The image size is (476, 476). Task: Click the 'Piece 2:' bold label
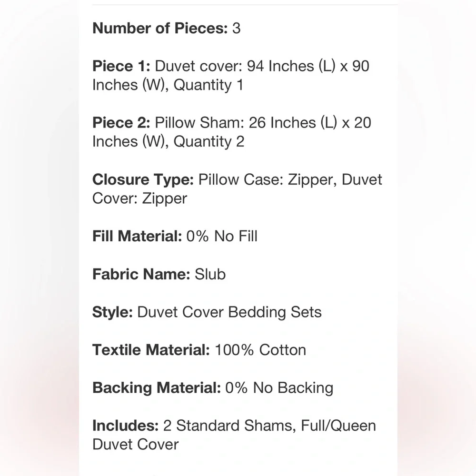coord(121,123)
